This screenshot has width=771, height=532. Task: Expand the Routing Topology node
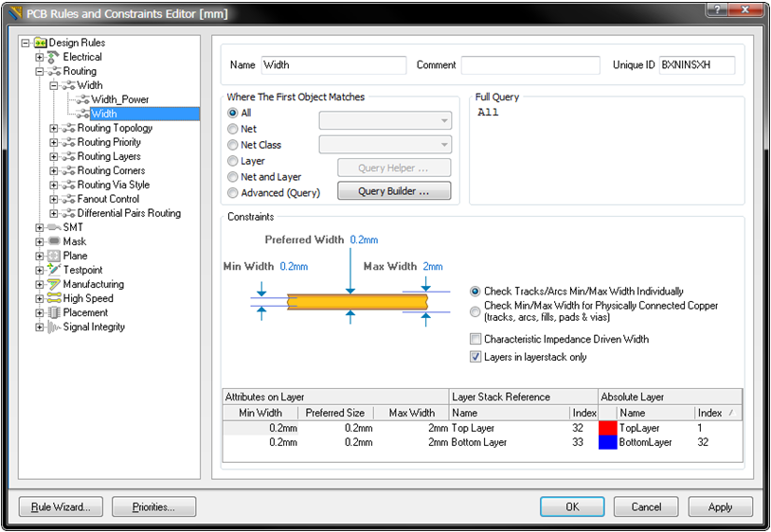pyautogui.click(x=54, y=128)
